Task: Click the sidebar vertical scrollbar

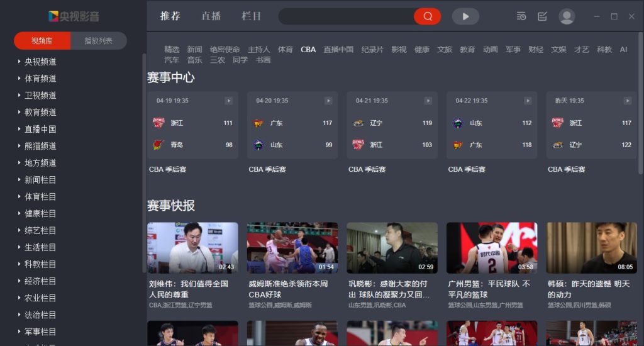Action: pyautogui.click(x=144, y=163)
